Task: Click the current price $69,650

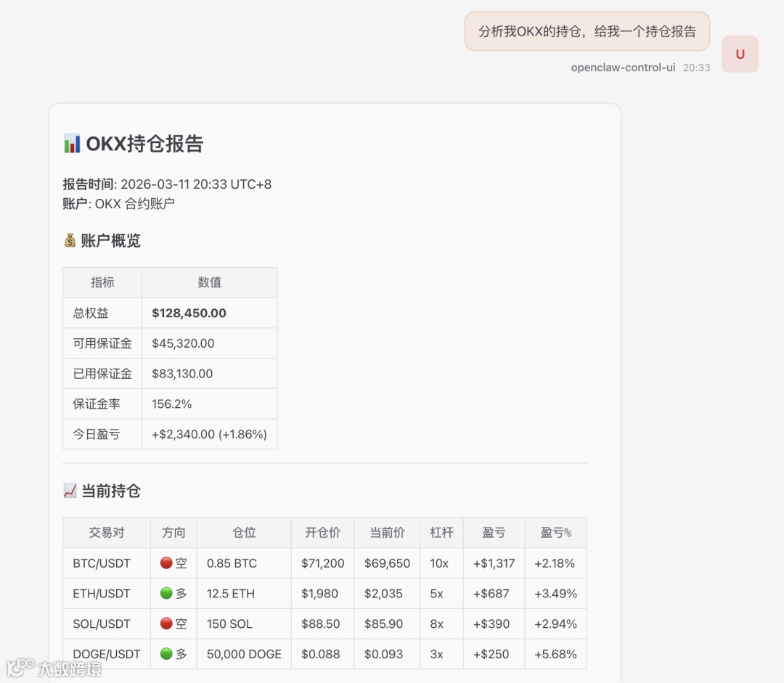Action: (x=387, y=563)
